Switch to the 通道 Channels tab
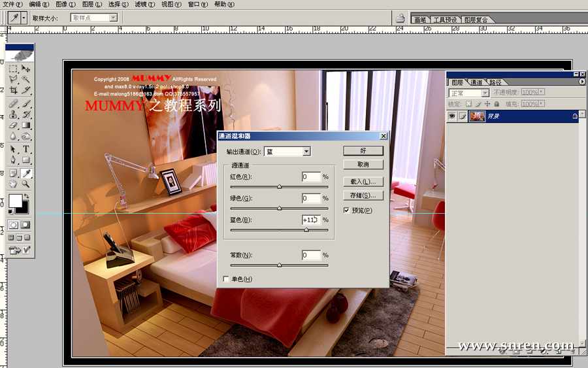 476,82
